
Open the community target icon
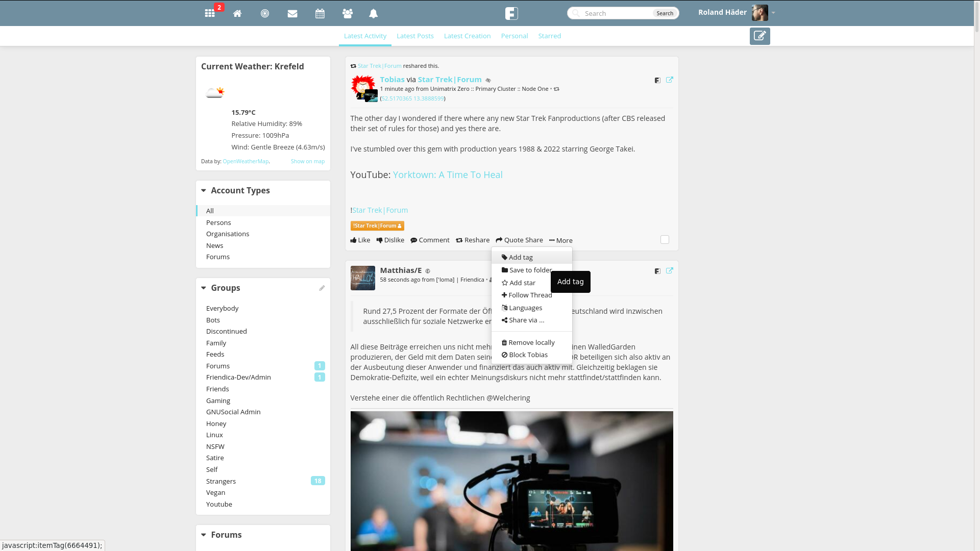(x=265, y=13)
